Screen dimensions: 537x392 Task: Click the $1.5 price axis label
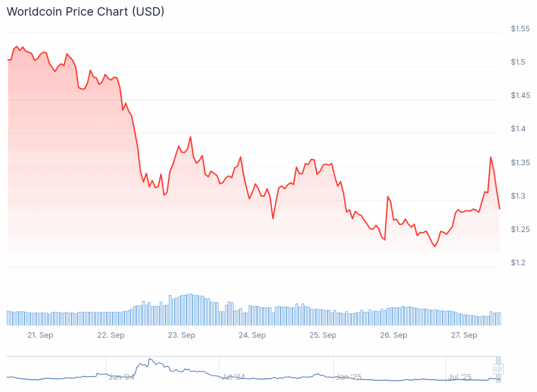(518, 62)
